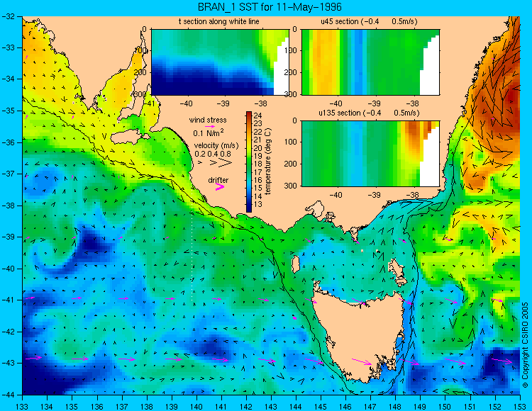This screenshot has width=532, height=411.
Task: Click longitude label '140'
Action: (196, 407)
